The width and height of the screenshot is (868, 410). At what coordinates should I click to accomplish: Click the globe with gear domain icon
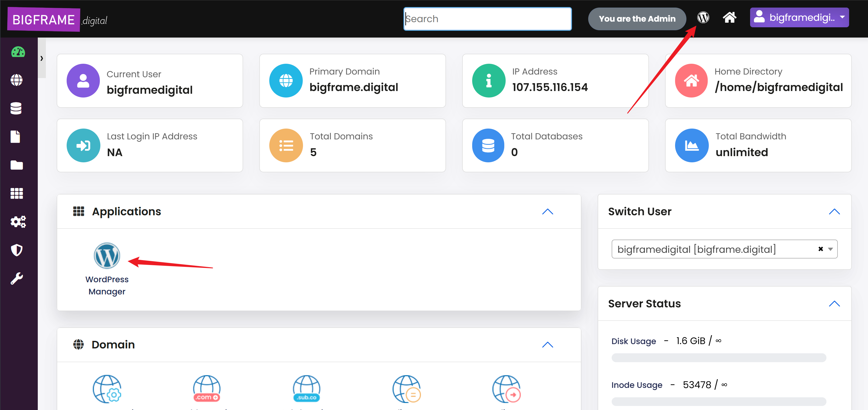click(x=107, y=389)
